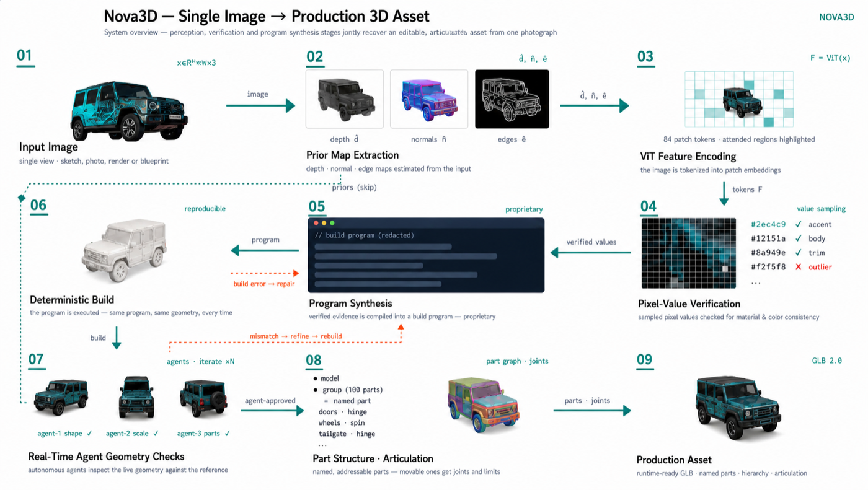Click the Real-Time Agent Geometry Checks heading

click(x=106, y=457)
